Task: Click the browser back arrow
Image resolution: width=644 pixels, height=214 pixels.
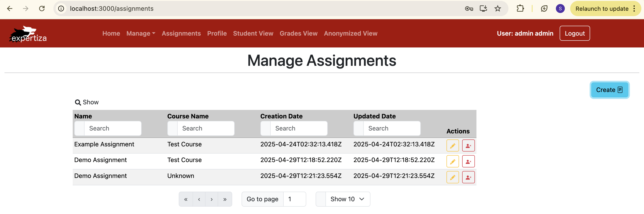Action: [9, 9]
